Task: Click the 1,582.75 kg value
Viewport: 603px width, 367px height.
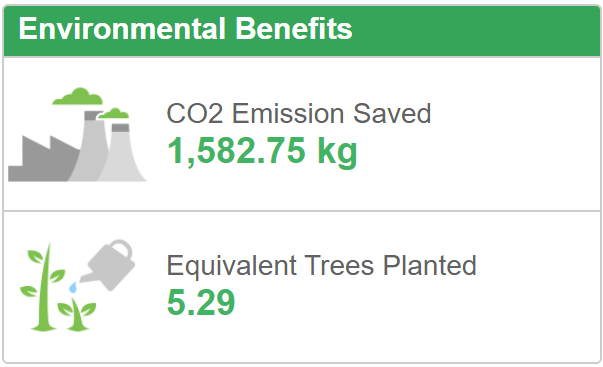Action: (262, 152)
